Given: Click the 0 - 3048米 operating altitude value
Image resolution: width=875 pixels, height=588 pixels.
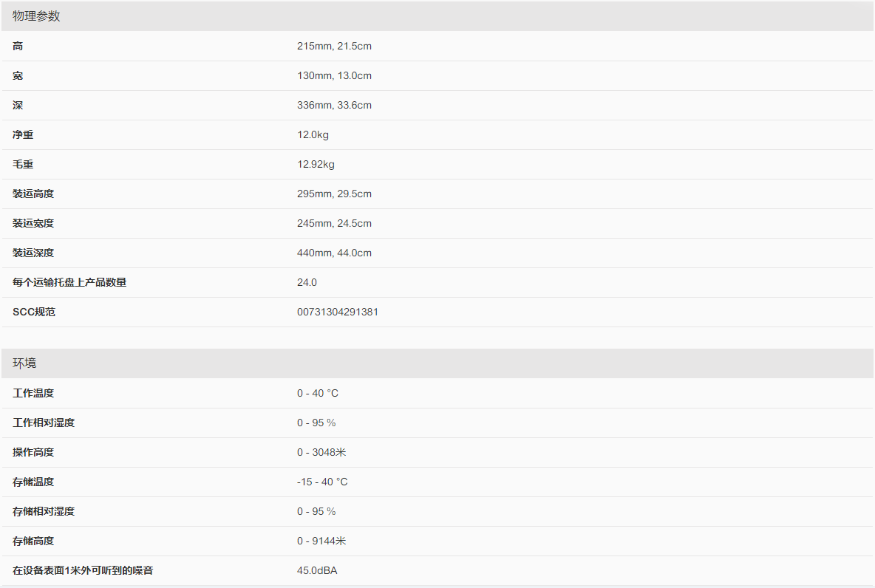Looking at the screenshot, I should [x=321, y=452].
